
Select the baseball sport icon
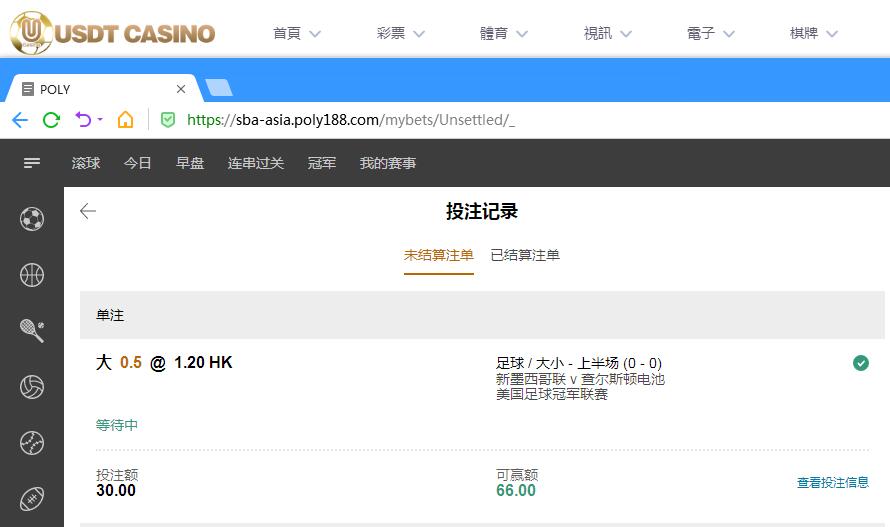pos(32,443)
